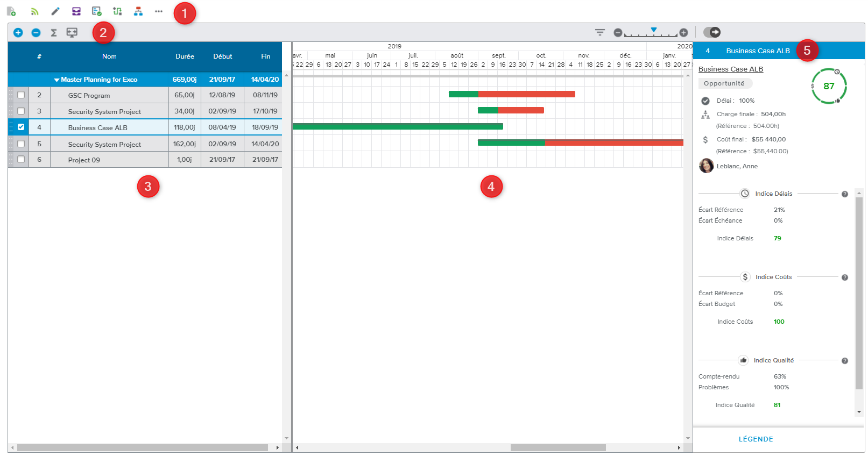Image resolution: width=868 pixels, height=456 pixels.
Task: Open the three-dots more options menu
Action: pos(159,11)
